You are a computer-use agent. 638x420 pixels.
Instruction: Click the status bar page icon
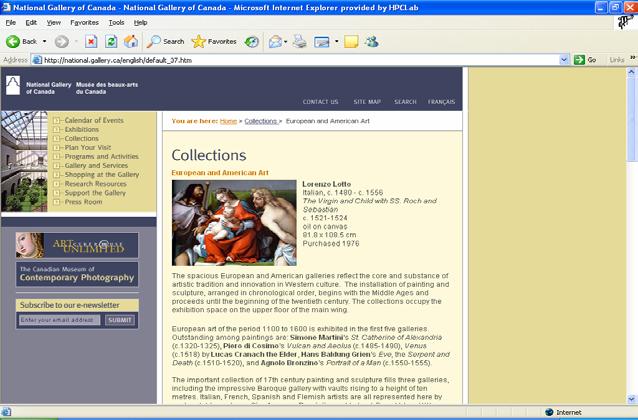[x=6, y=412]
